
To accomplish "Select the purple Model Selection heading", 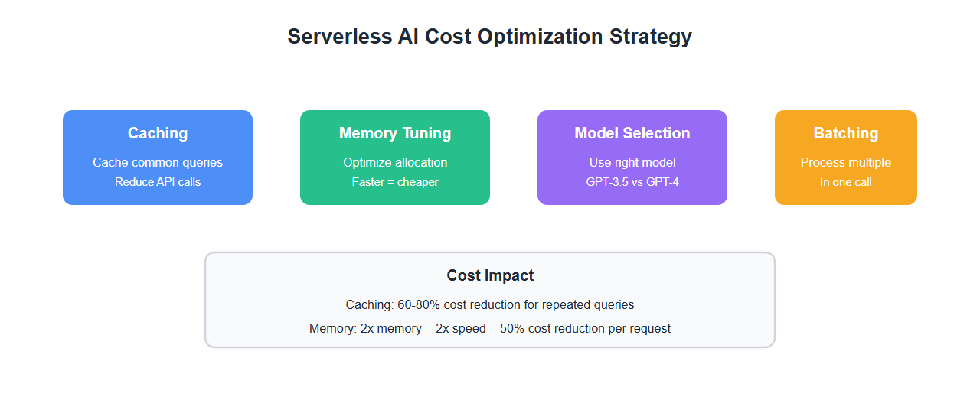I will coord(632,133).
